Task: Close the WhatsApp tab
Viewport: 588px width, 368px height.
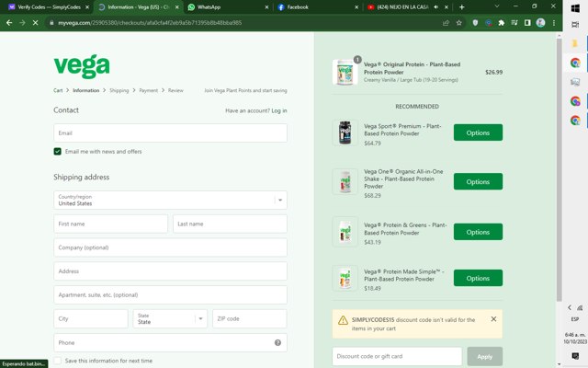Action: pyautogui.click(x=266, y=7)
